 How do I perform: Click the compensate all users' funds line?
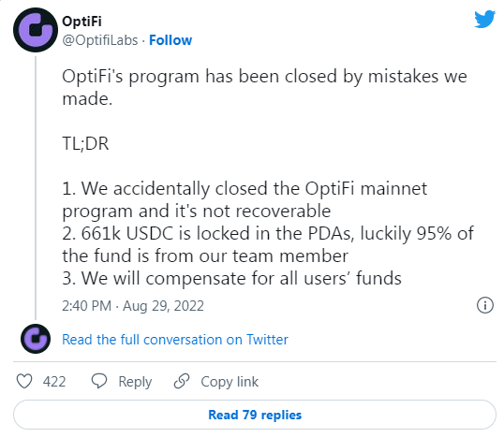231,278
